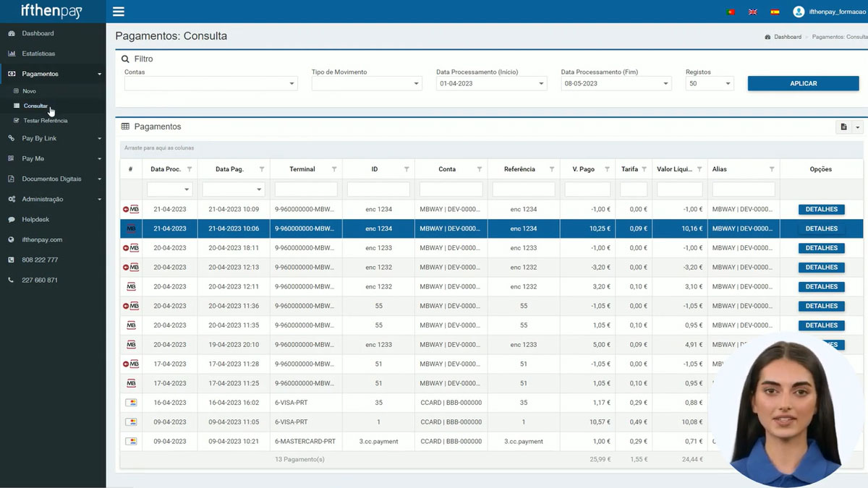
Task: Expand the Administração menu
Action: [53, 199]
